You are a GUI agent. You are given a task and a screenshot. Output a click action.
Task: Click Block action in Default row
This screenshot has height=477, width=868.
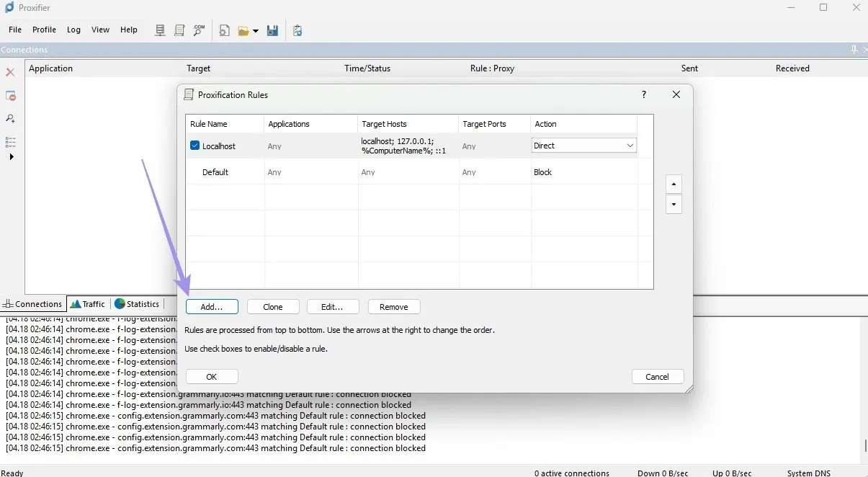[x=542, y=172]
